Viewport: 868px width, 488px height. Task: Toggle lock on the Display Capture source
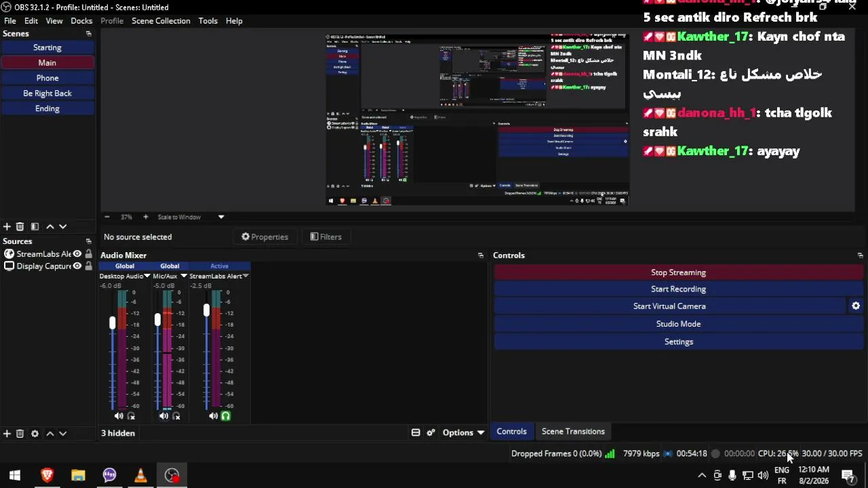[x=88, y=266]
